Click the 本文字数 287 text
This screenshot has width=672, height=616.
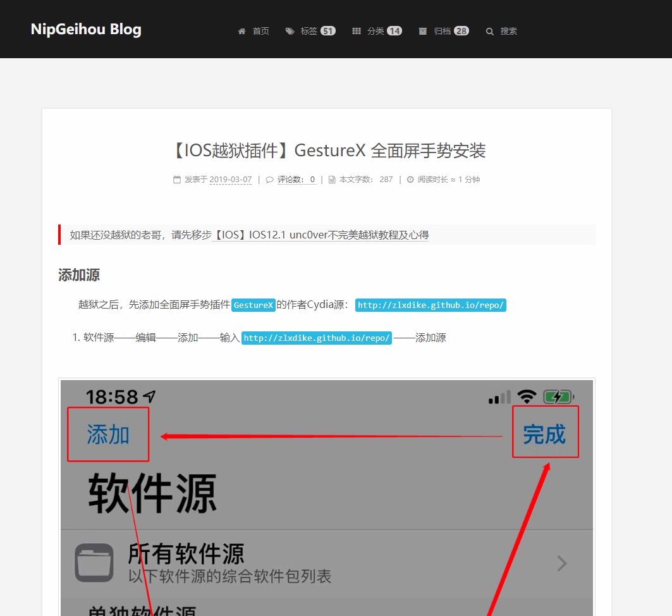tap(366, 180)
